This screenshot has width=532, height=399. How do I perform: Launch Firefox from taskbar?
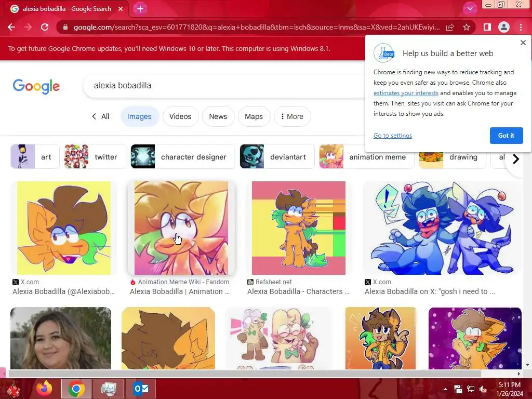(x=44, y=389)
